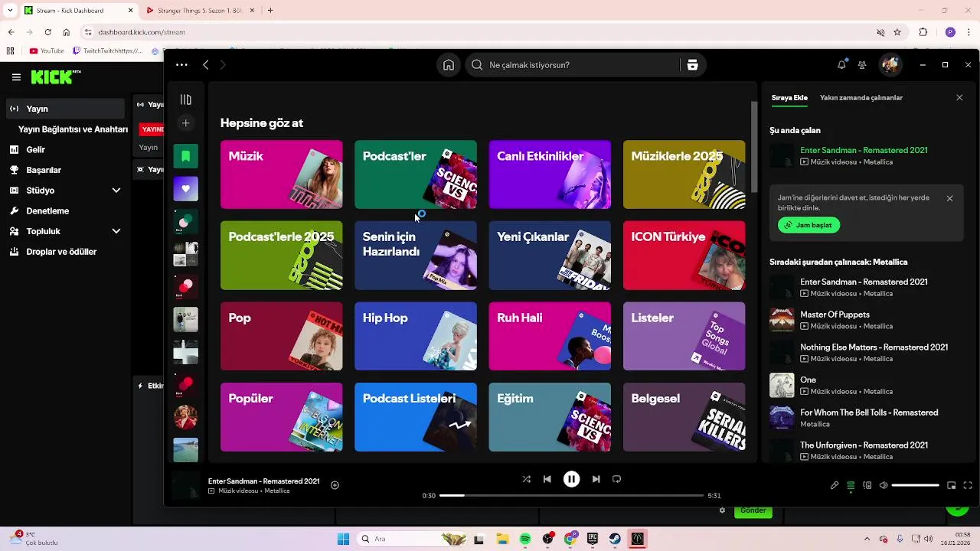980x551 pixels.
Task: Go back in Spotify navigation
Action: (205, 65)
